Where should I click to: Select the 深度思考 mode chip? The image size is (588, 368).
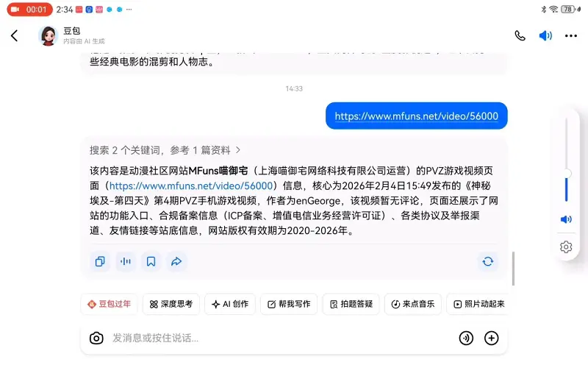171,304
